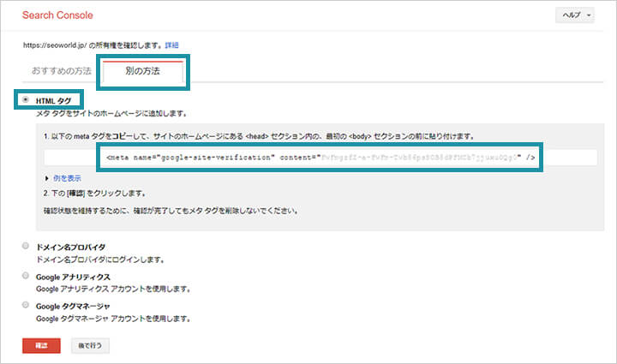
Task: Select the Google アナリティクス radio button
Action: click(25, 276)
